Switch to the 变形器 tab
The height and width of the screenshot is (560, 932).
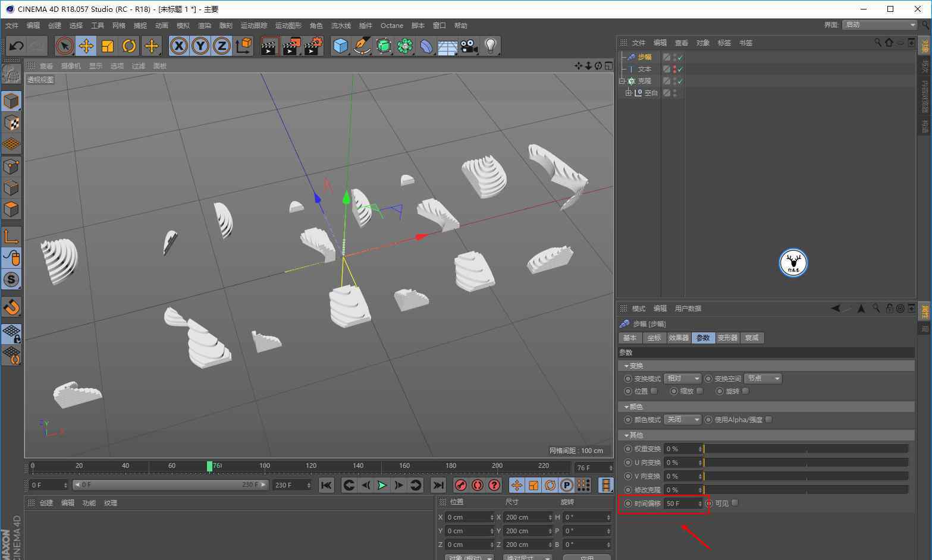pyautogui.click(x=727, y=338)
